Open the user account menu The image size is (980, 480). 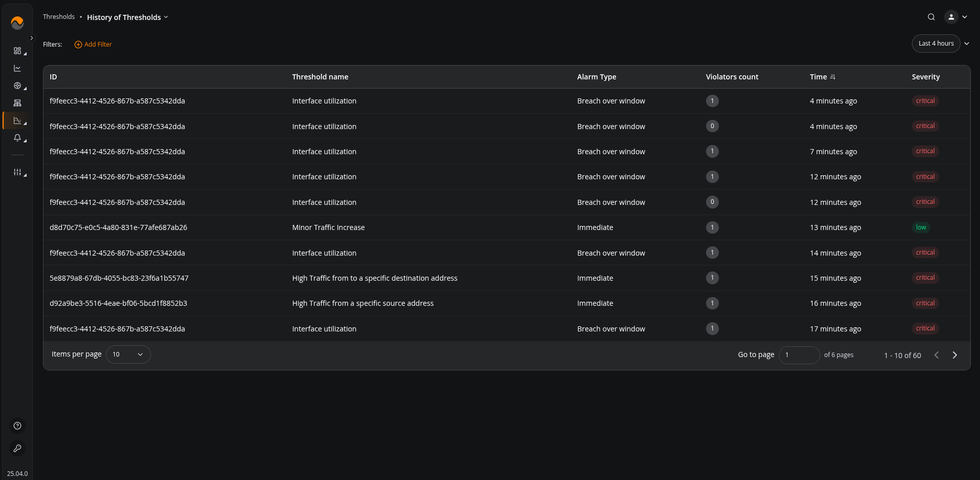pyautogui.click(x=956, y=17)
